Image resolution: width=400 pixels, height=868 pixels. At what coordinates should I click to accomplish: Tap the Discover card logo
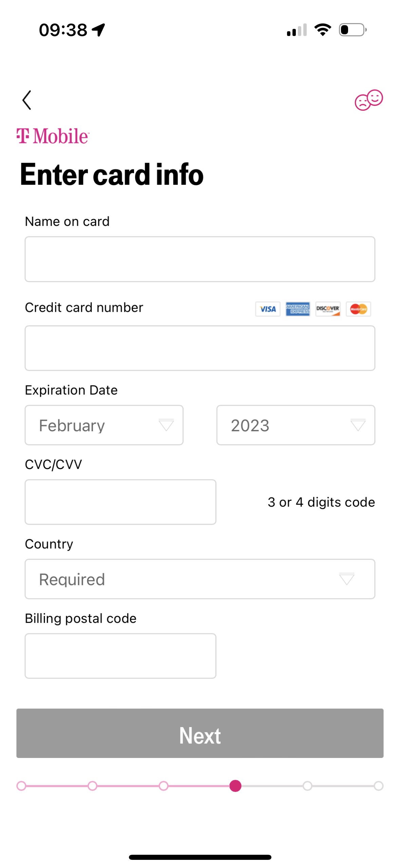point(328,309)
